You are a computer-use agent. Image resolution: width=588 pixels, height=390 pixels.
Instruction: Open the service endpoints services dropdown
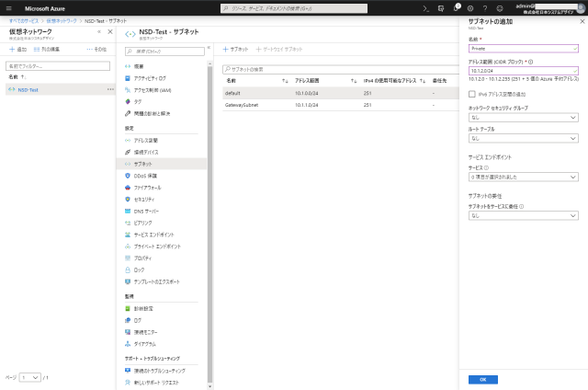click(x=523, y=177)
